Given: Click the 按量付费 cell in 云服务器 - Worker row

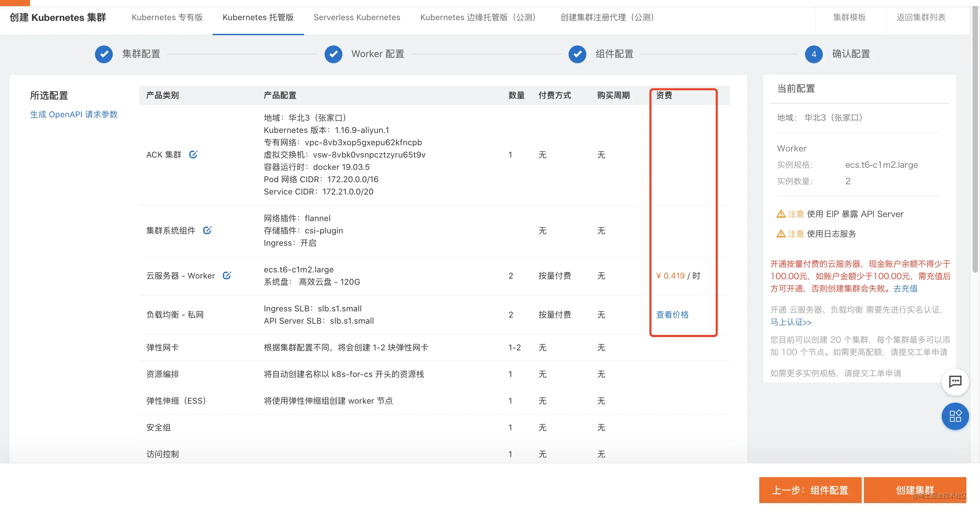Looking at the screenshot, I should 555,275.
